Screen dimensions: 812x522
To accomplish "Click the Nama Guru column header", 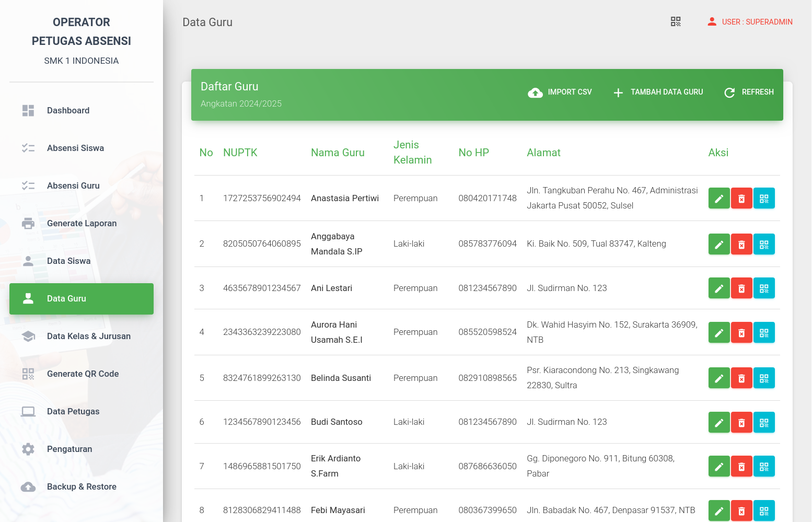I will (338, 153).
